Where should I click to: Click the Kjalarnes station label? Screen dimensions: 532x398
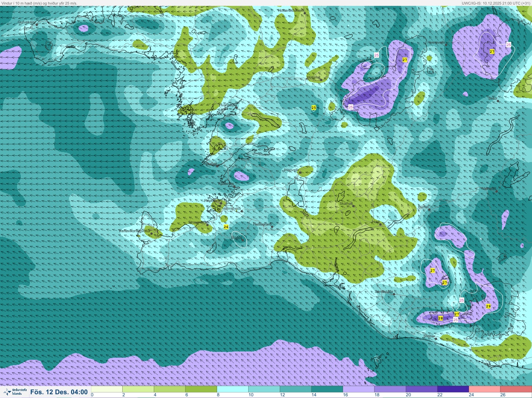227,183
